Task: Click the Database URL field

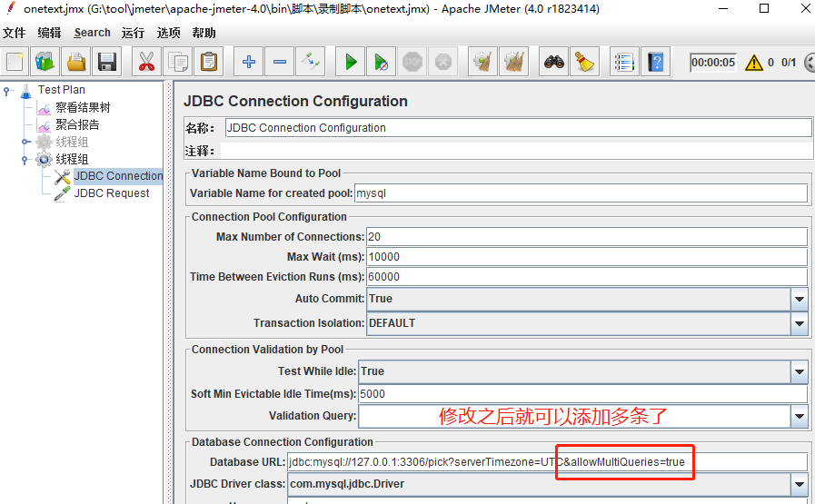Action: [547, 462]
